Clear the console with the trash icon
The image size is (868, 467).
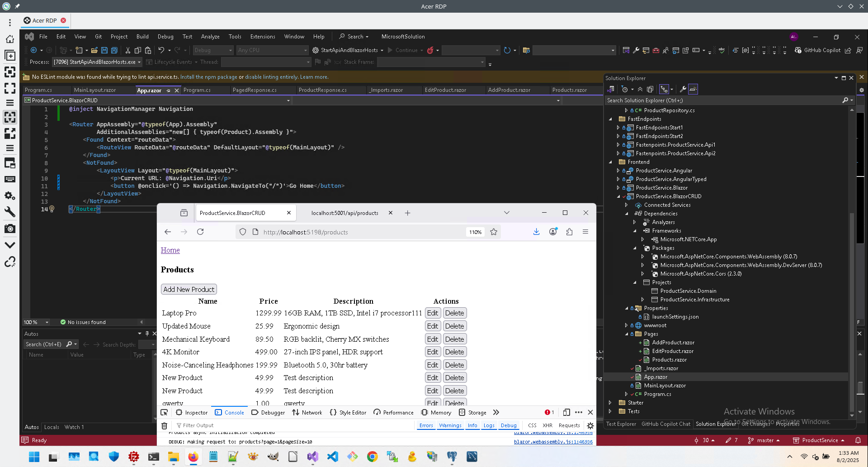pyautogui.click(x=165, y=425)
